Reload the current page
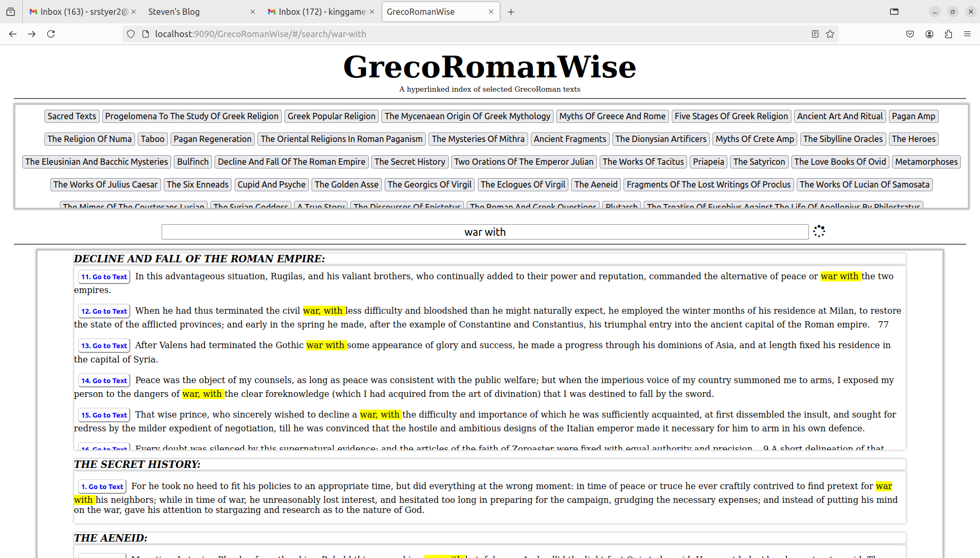The height and width of the screenshot is (558, 980). coord(51,33)
